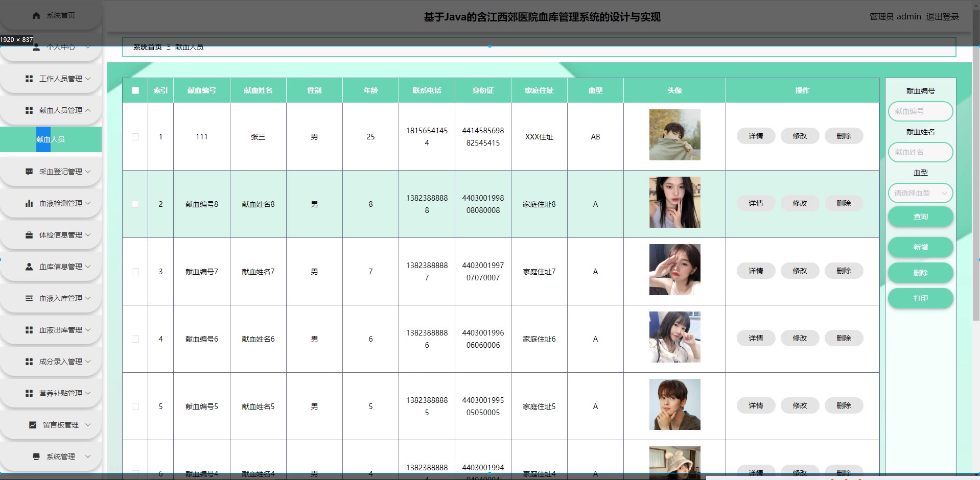Check the row checkbox for 献血编号7

tap(135, 272)
